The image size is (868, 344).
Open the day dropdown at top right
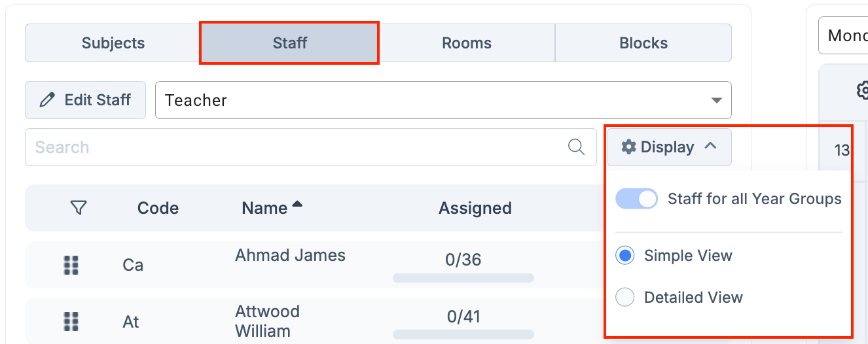pyautogui.click(x=844, y=35)
